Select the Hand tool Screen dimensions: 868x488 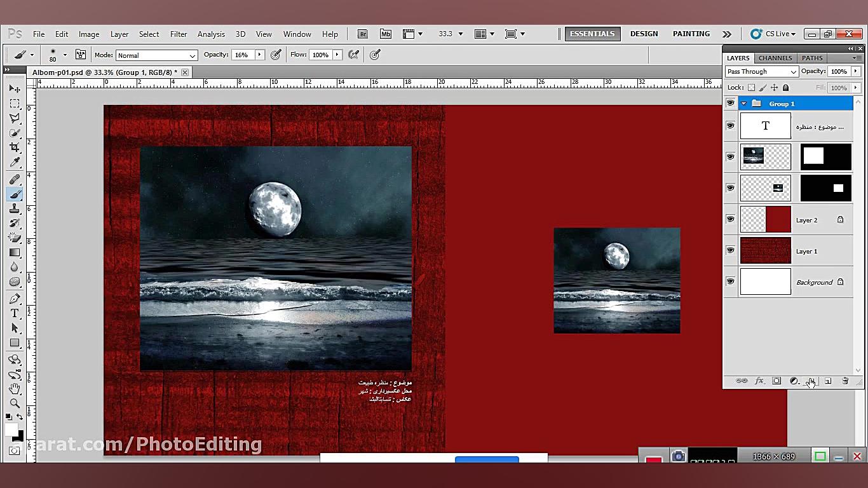(15, 388)
